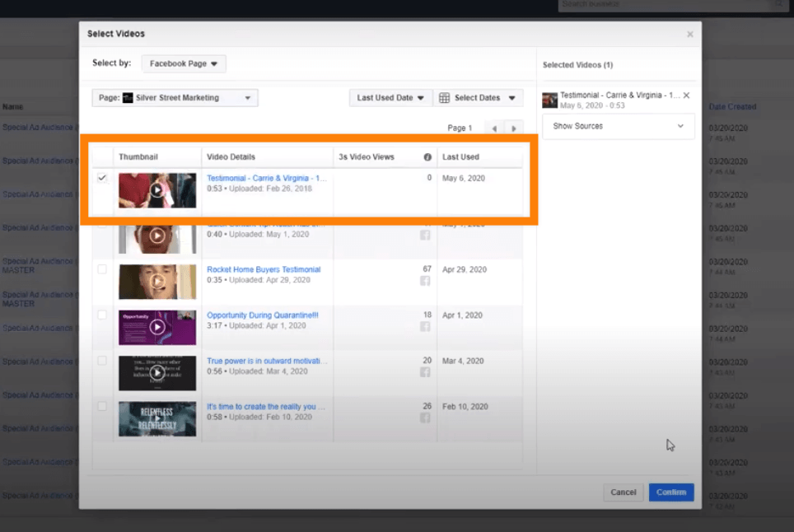794x532 pixels.
Task: Click the Selected Videos (1) heading
Action: pos(577,65)
